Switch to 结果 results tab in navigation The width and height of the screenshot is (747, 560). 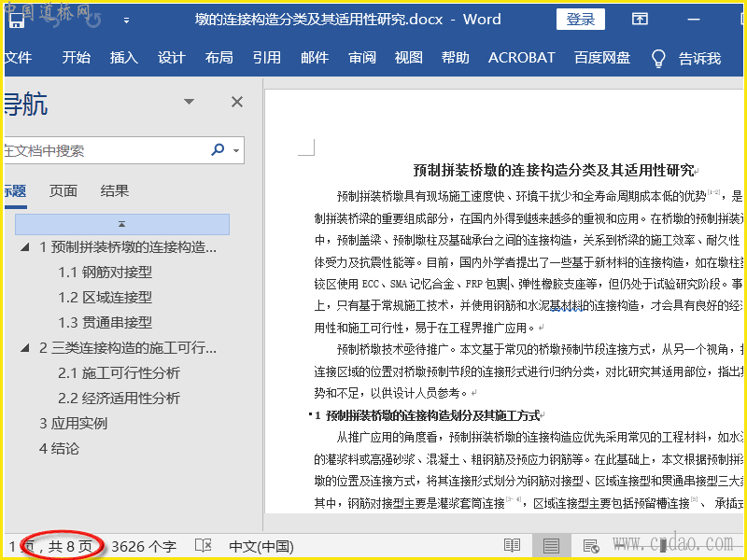[x=114, y=191]
